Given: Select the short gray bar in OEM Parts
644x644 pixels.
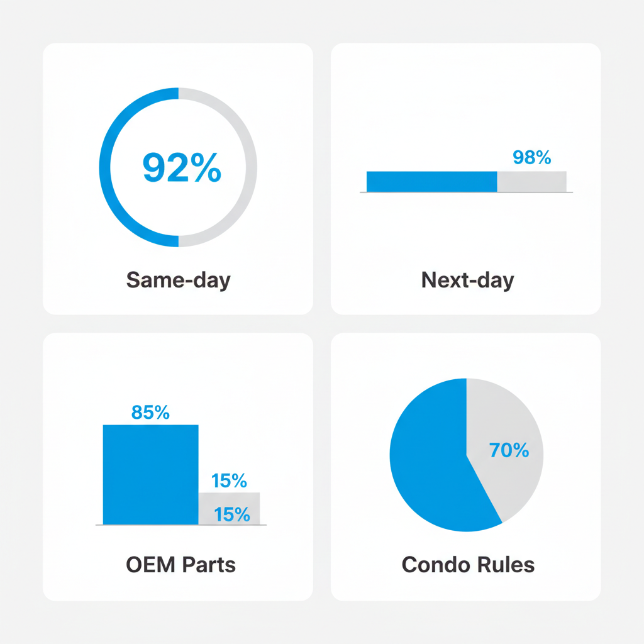Looking at the screenshot, I should [x=229, y=501].
